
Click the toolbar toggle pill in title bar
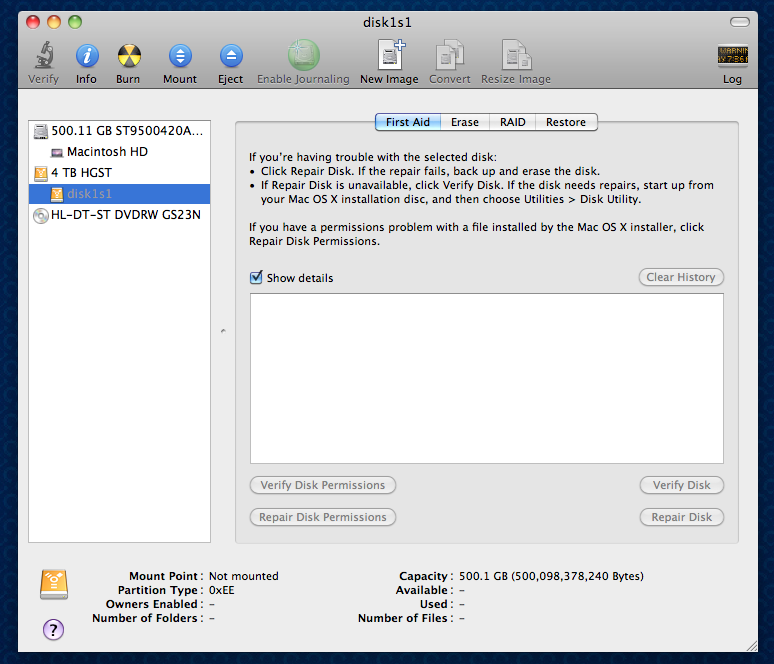[x=739, y=22]
